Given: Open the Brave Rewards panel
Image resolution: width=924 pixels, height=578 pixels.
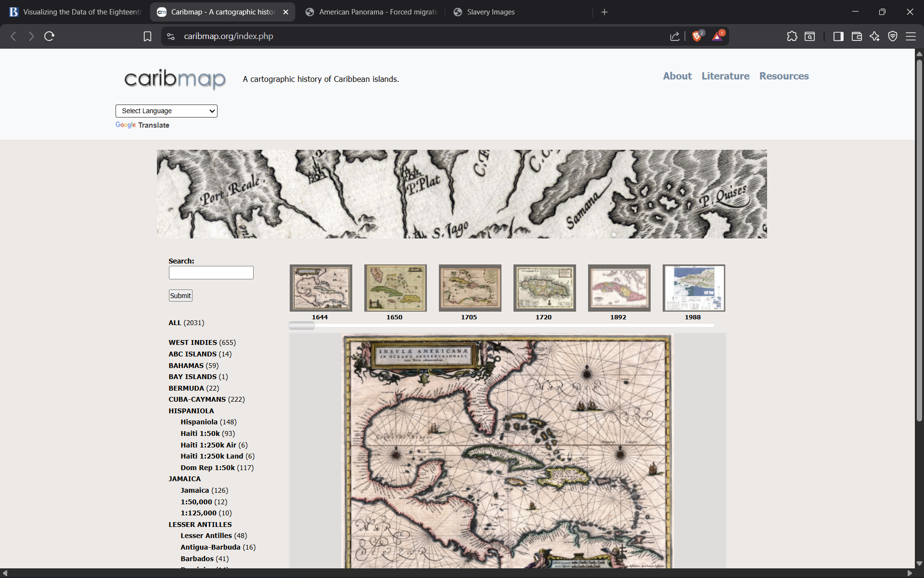Looking at the screenshot, I should point(718,36).
